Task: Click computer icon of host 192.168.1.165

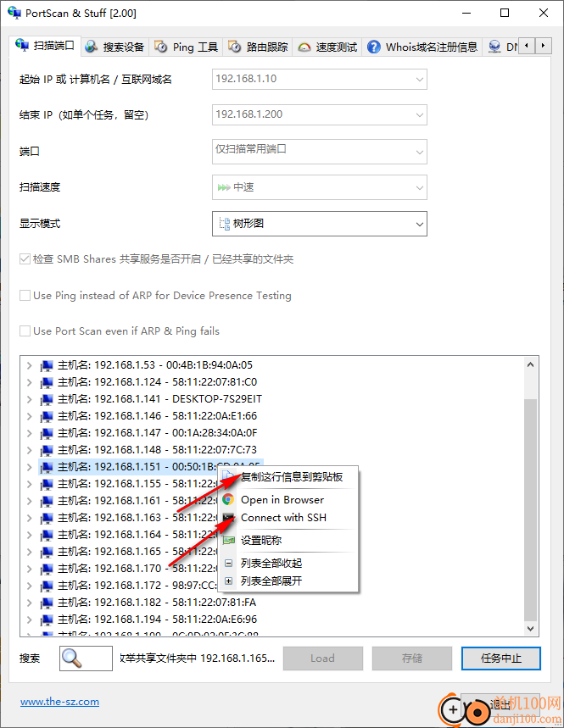Action: tap(47, 552)
